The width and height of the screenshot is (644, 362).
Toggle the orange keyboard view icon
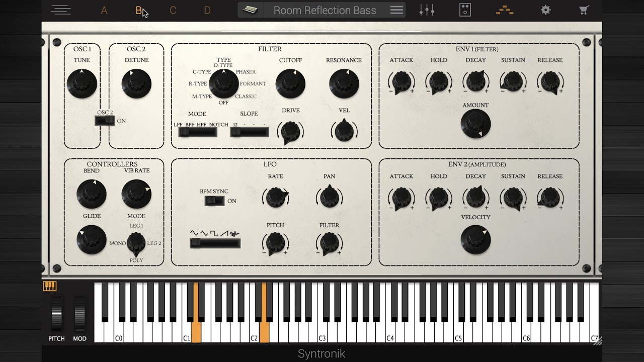pyautogui.click(x=50, y=286)
